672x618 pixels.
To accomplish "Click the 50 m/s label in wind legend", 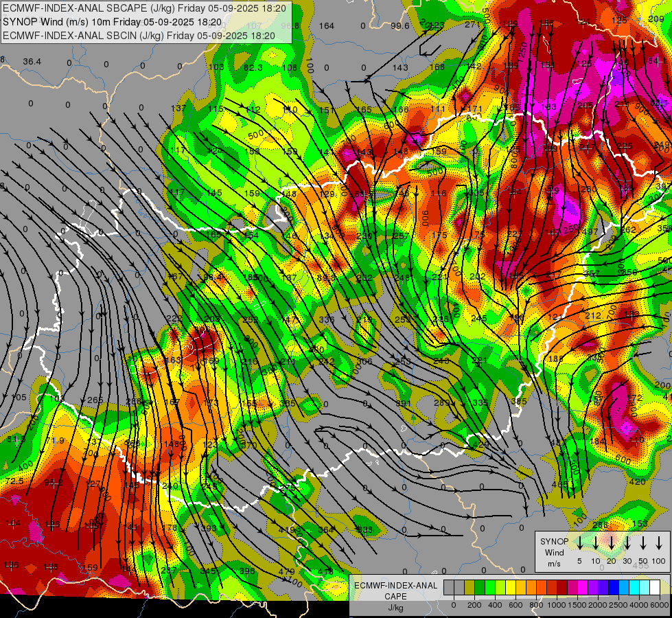I will [x=643, y=561].
